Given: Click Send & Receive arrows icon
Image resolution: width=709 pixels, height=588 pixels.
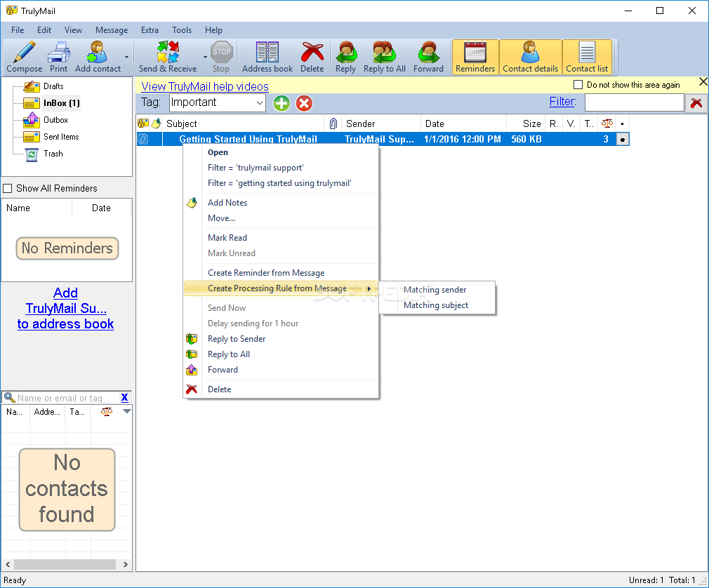Looking at the screenshot, I should click(168, 52).
